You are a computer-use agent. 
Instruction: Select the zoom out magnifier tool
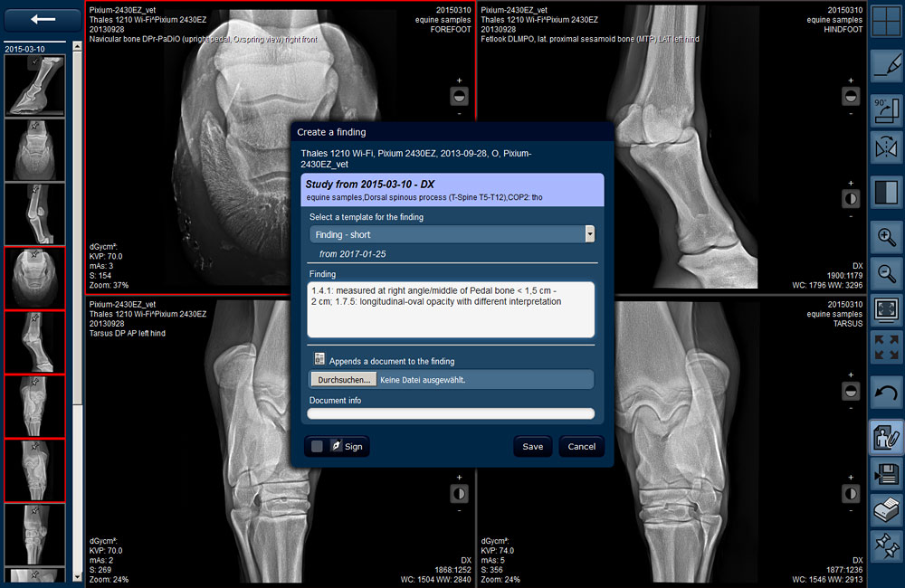pyautogui.click(x=887, y=270)
